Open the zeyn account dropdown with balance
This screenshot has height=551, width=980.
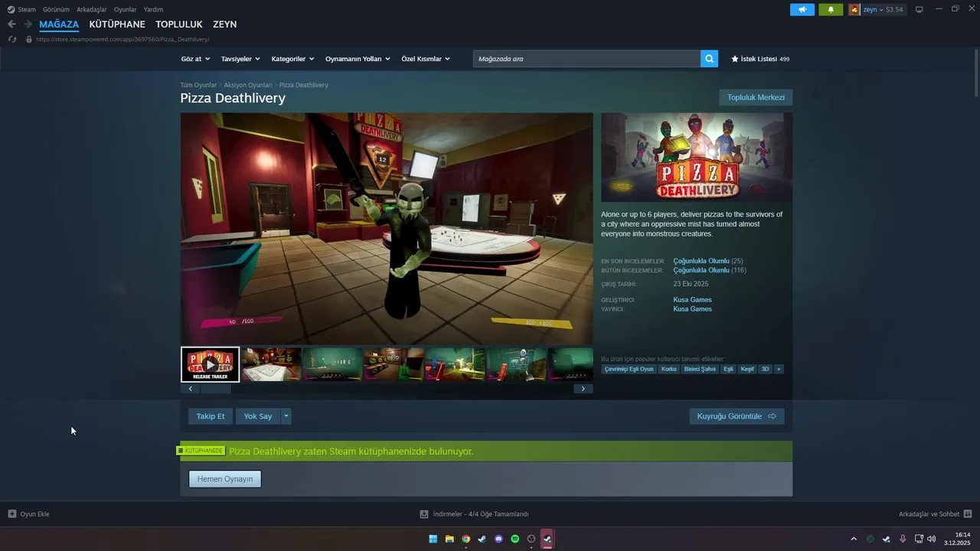point(883,9)
